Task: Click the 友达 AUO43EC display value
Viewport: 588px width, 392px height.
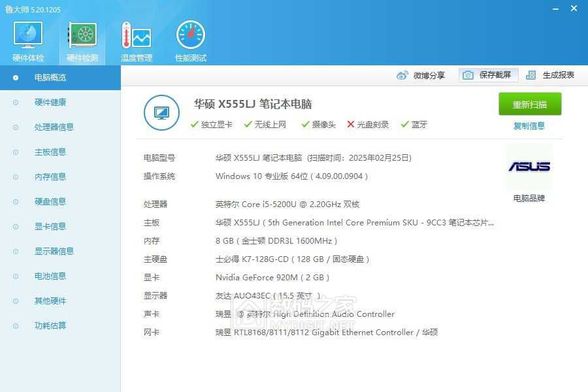Action: pyautogui.click(x=268, y=296)
